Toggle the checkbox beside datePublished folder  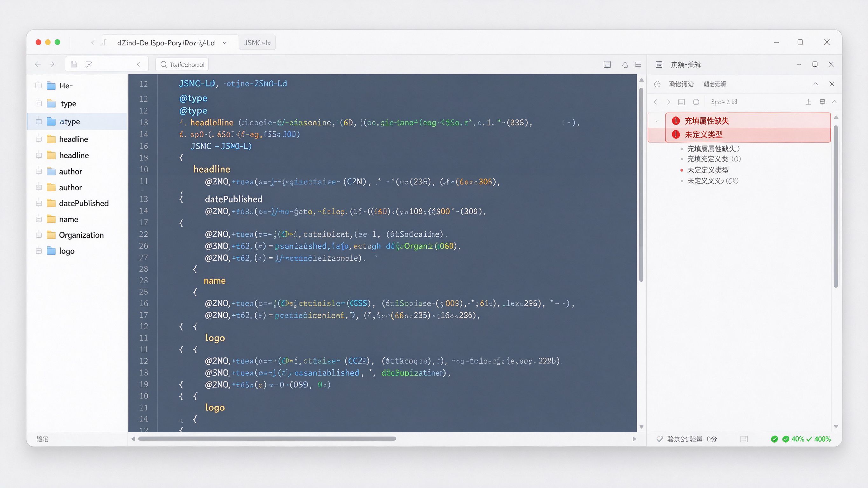point(39,203)
